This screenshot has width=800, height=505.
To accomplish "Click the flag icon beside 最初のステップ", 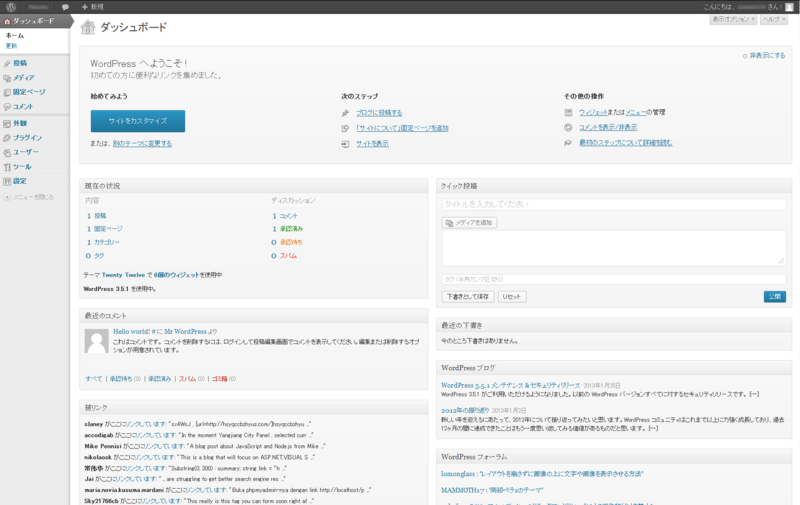I will [x=568, y=143].
